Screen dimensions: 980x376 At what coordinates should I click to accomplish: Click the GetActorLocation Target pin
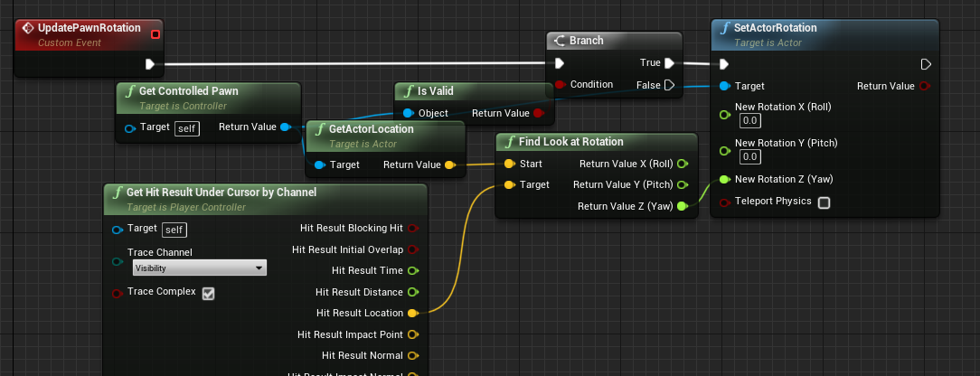click(x=319, y=164)
